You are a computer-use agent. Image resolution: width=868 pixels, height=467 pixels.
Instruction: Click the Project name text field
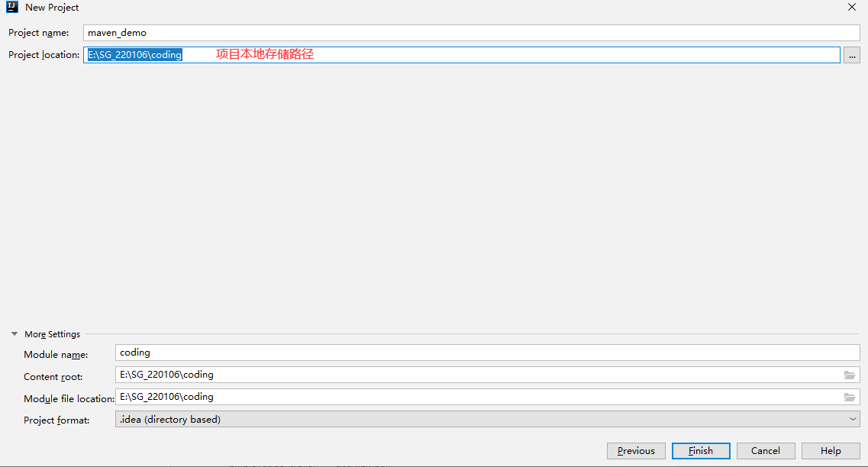tap(471, 33)
